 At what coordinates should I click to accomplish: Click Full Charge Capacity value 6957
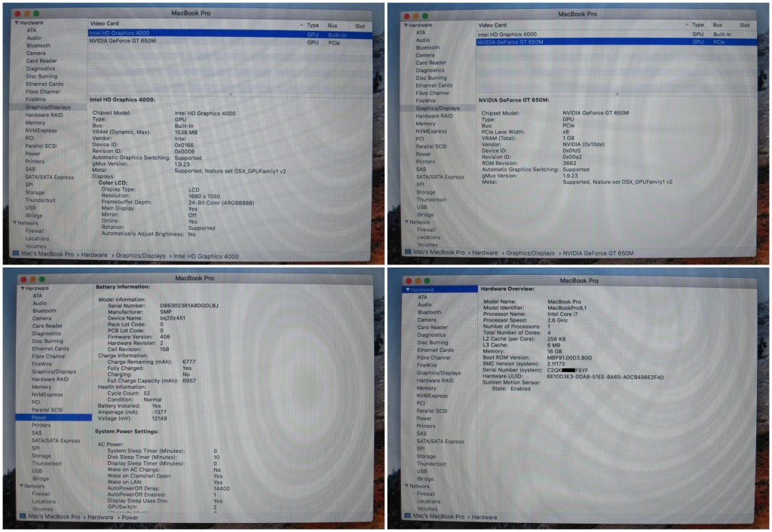pos(189,381)
